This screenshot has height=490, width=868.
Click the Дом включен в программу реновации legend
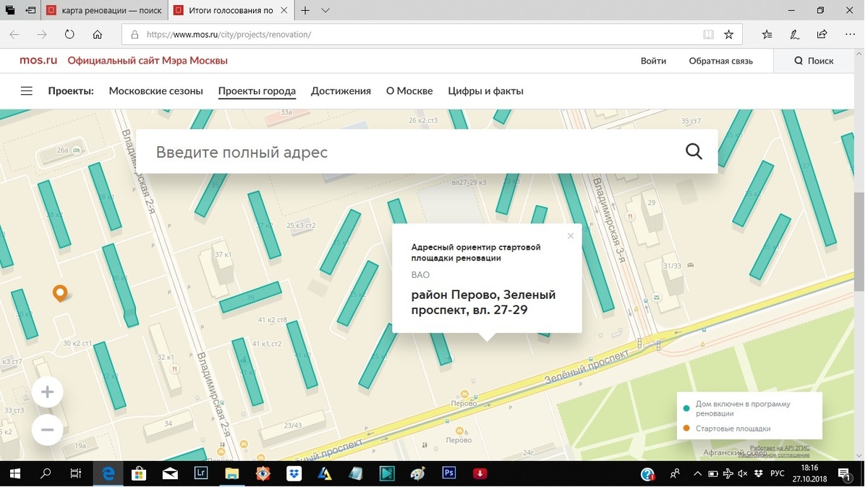tap(743, 408)
